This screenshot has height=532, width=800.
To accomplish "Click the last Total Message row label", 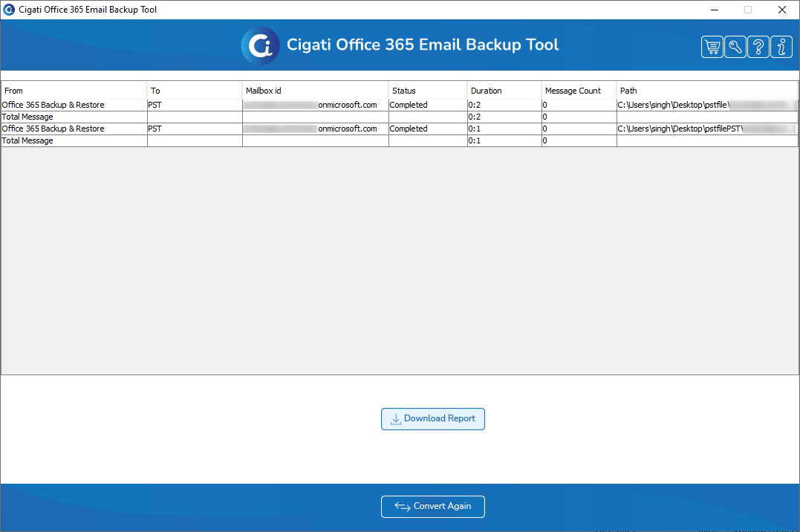I will (27, 141).
